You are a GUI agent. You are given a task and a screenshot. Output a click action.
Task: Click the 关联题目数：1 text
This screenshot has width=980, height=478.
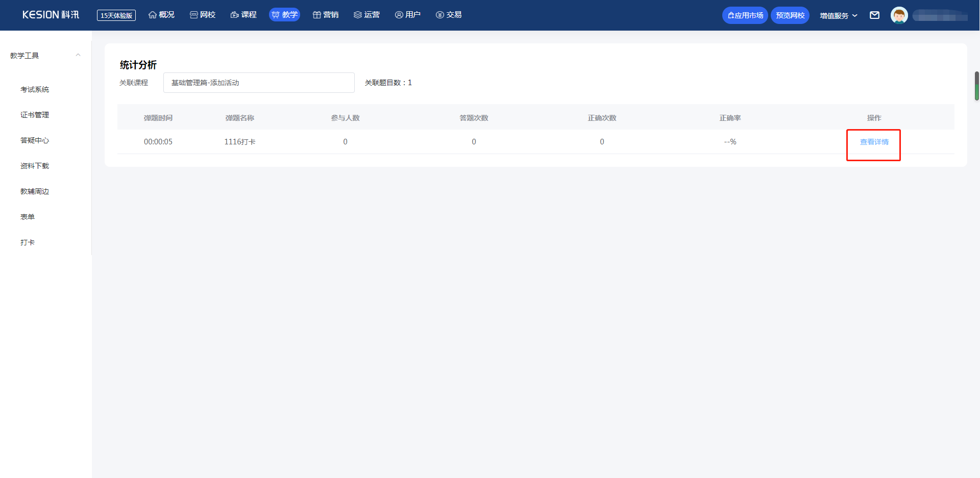coord(388,83)
